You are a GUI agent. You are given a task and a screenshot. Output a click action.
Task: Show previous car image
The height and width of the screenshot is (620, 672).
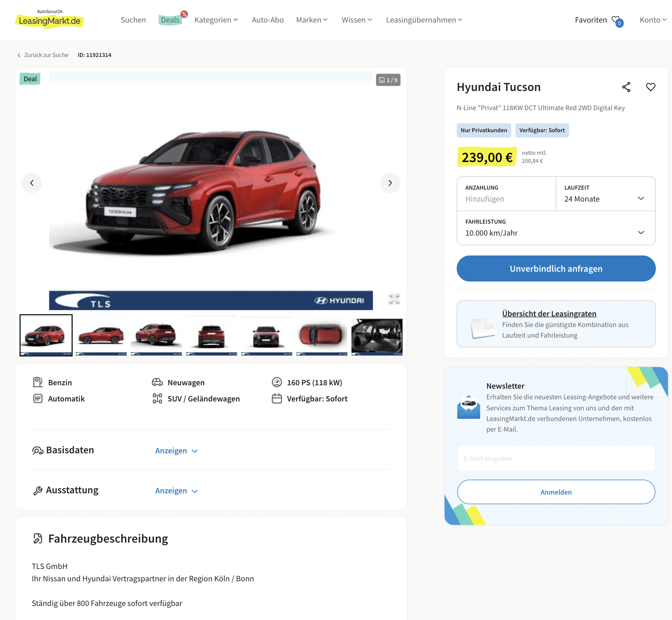[x=32, y=183]
